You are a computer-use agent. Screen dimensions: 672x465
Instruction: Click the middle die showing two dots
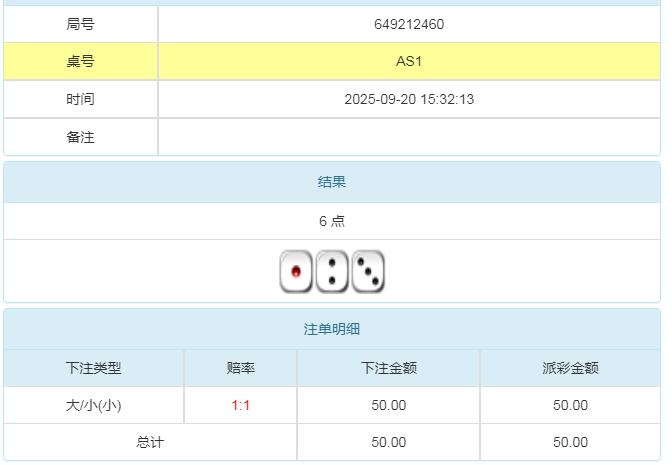tap(332, 271)
